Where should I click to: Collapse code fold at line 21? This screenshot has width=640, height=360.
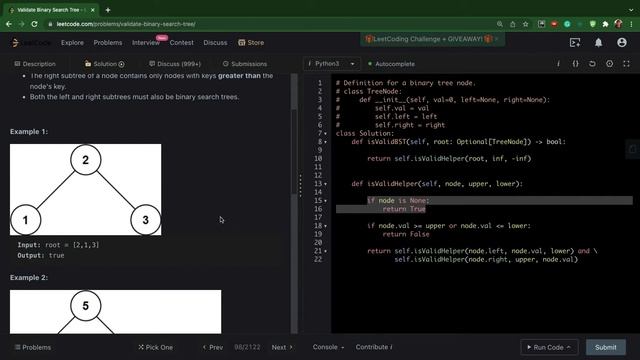[x=325, y=251]
